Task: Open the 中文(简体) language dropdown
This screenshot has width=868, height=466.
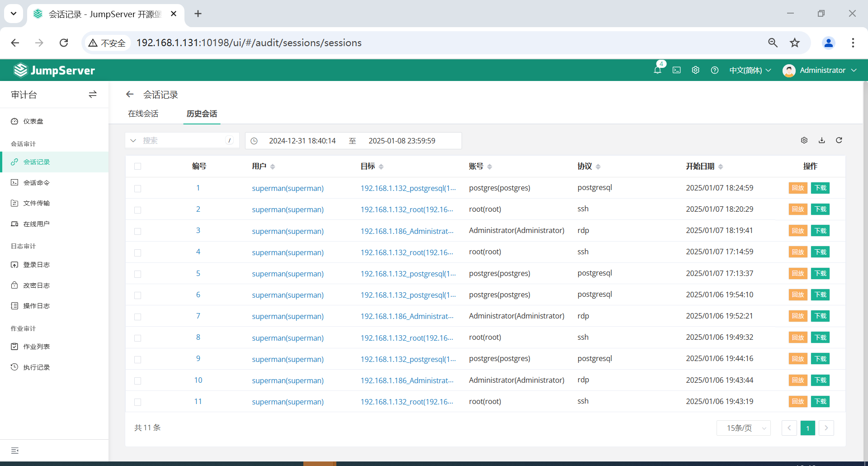Action: point(750,70)
